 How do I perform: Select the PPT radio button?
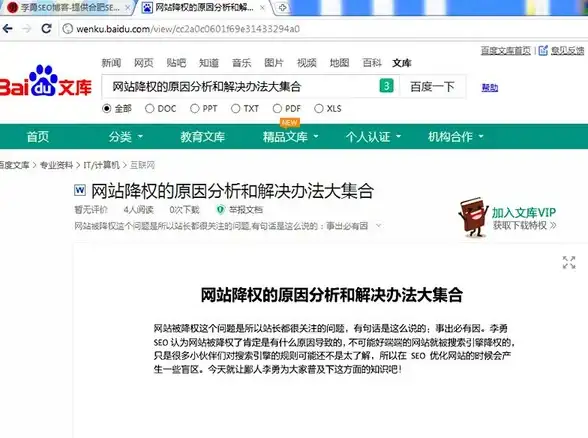194,109
